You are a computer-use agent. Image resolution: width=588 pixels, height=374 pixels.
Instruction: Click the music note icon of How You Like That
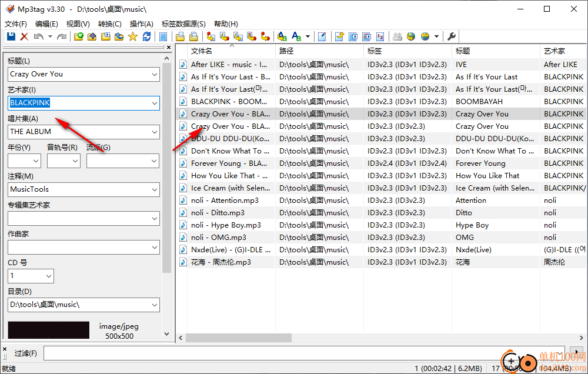tap(183, 176)
